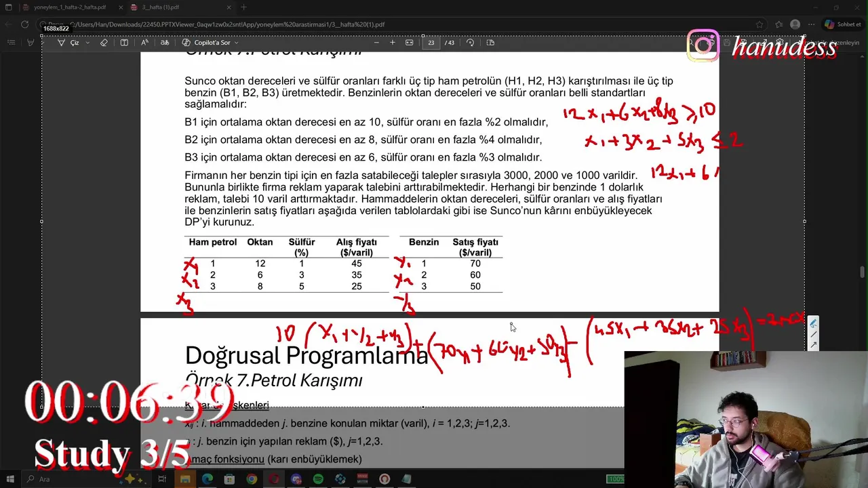Open the browser profile avatar

795,24
